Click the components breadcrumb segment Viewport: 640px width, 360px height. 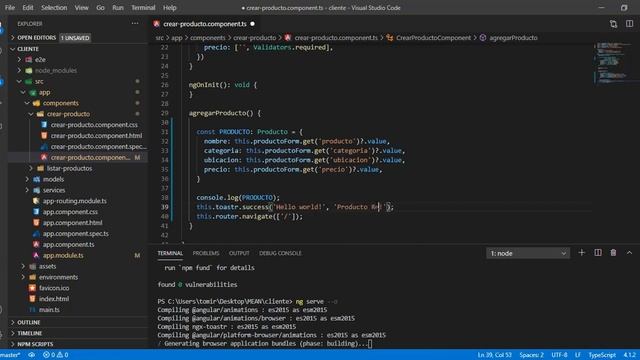(207, 38)
